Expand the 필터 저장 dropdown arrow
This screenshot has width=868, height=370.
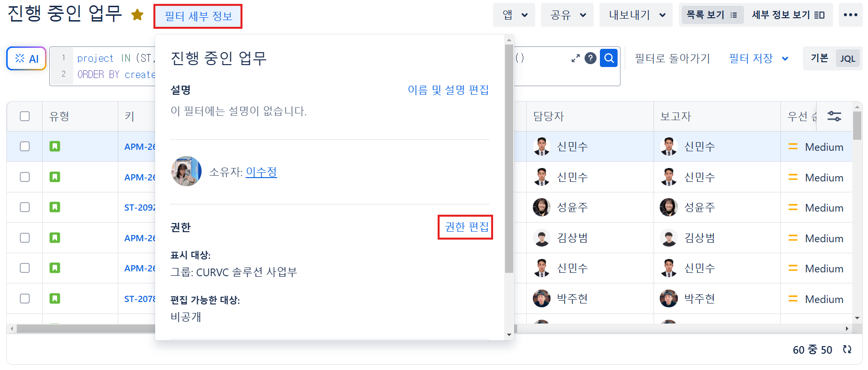click(x=785, y=58)
